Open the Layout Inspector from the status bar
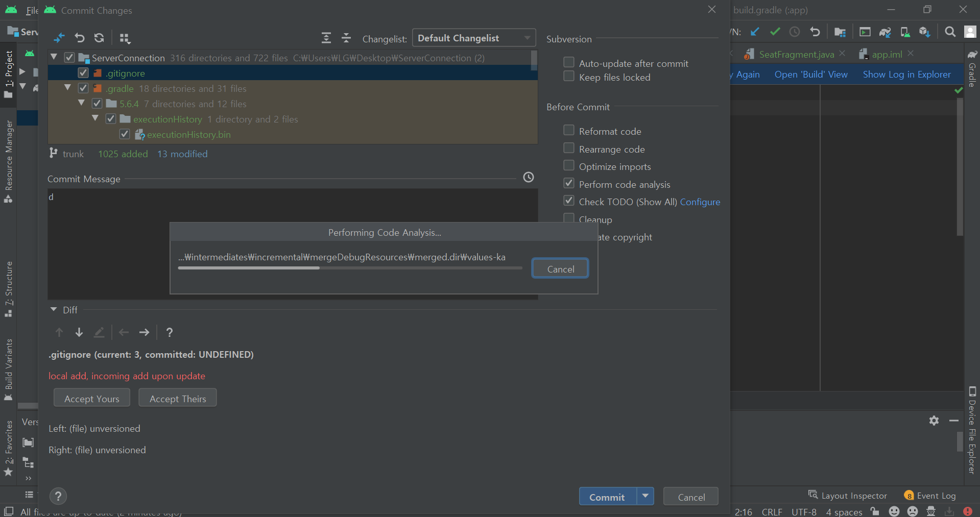The width and height of the screenshot is (980, 517). [848, 495]
